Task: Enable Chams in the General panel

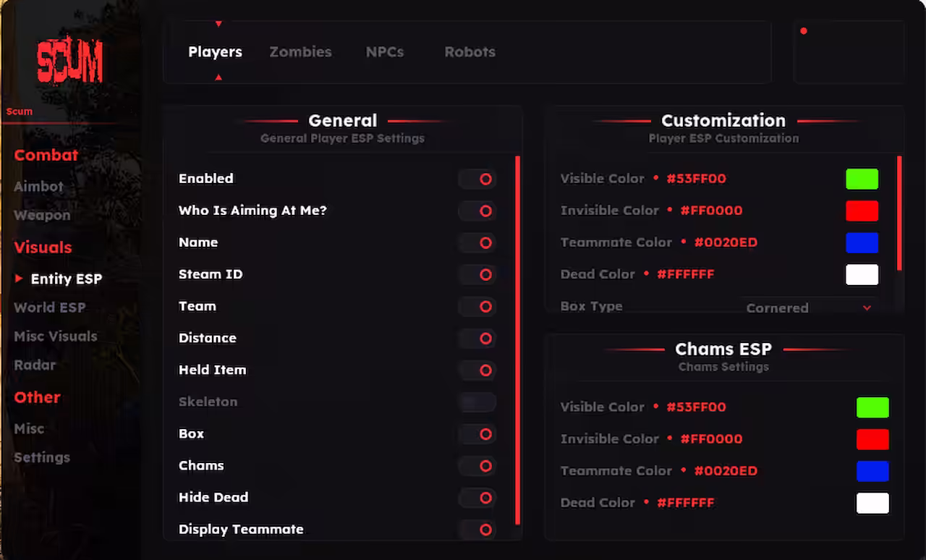Action: 477,466
